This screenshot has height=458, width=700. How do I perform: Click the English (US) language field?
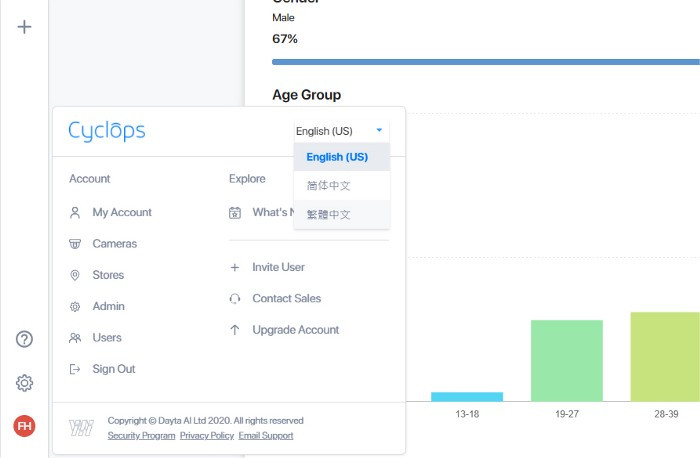tap(342, 131)
